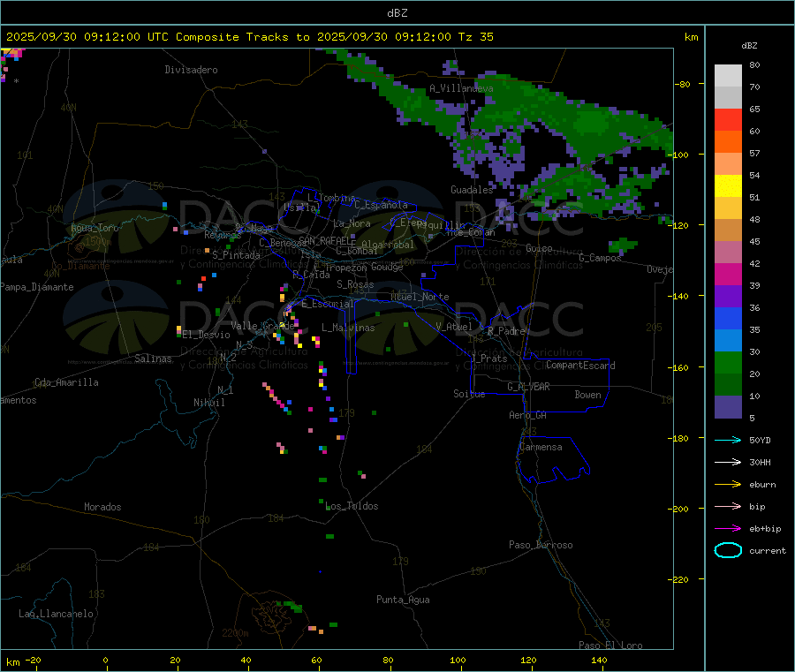Viewport: 795px width, 672px height.
Task: Click the cyan 'current' ellipse legend icon
Action: pyautogui.click(x=728, y=550)
